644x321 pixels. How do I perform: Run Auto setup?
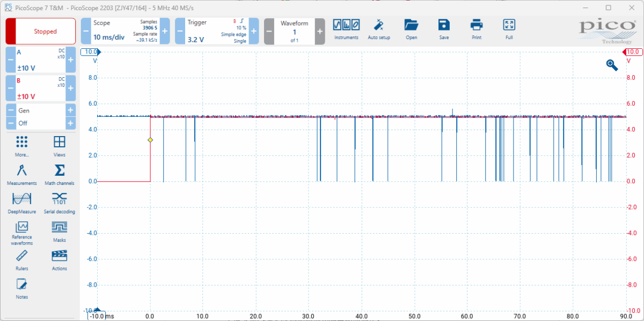point(379,29)
